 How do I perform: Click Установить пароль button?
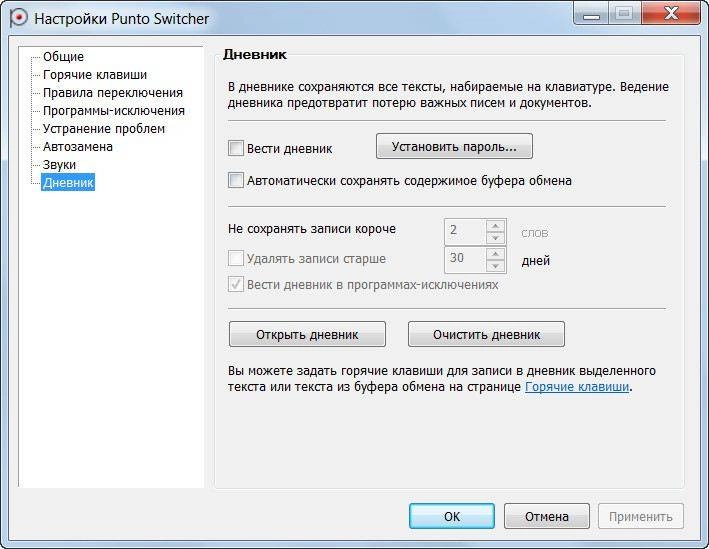click(x=454, y=147)
